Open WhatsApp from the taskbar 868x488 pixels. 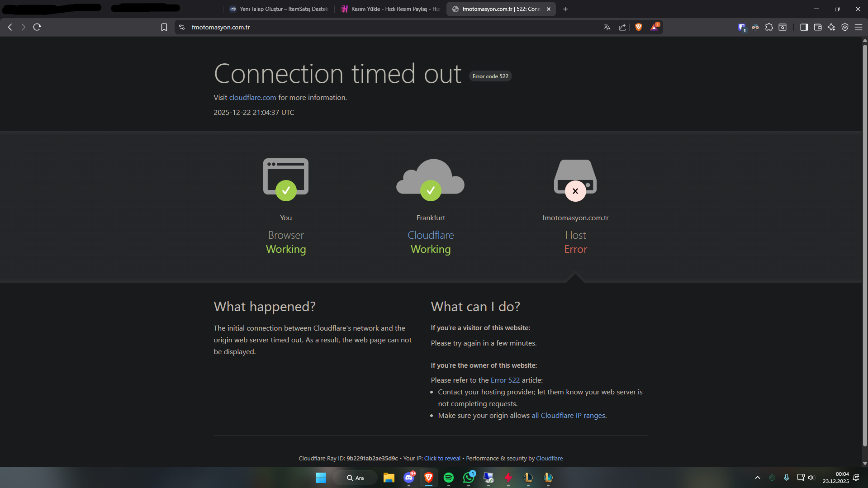click(x=469, y=478)
